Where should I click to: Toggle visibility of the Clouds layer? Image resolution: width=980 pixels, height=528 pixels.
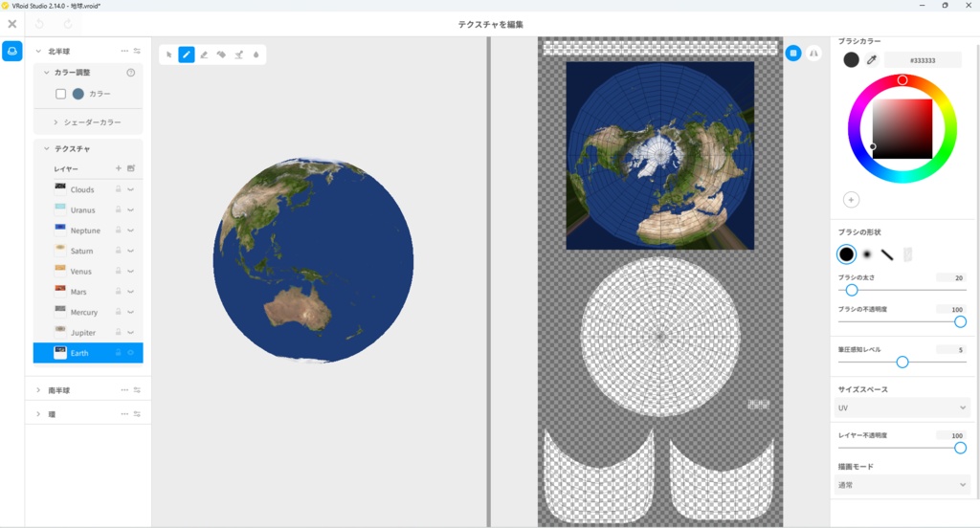130,189
